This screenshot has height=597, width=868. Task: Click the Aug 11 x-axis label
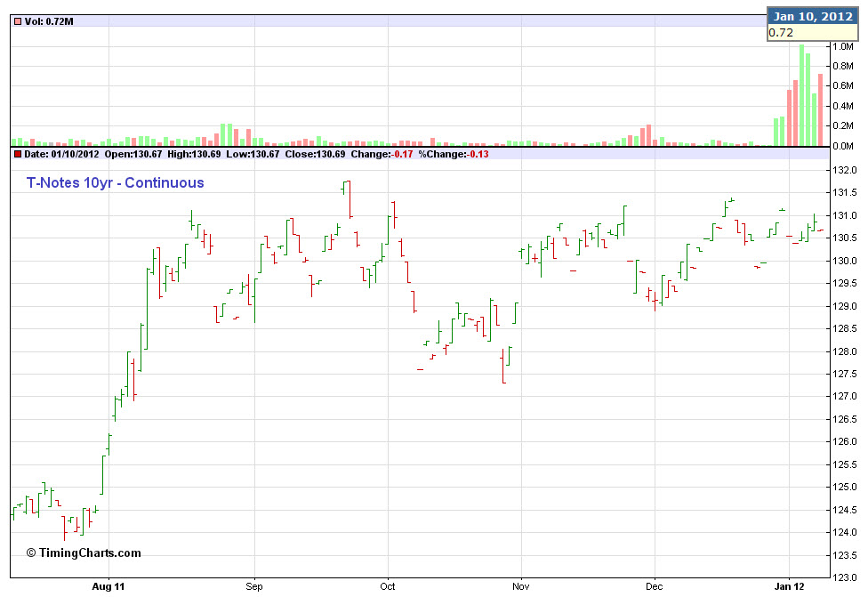point(108,587)
